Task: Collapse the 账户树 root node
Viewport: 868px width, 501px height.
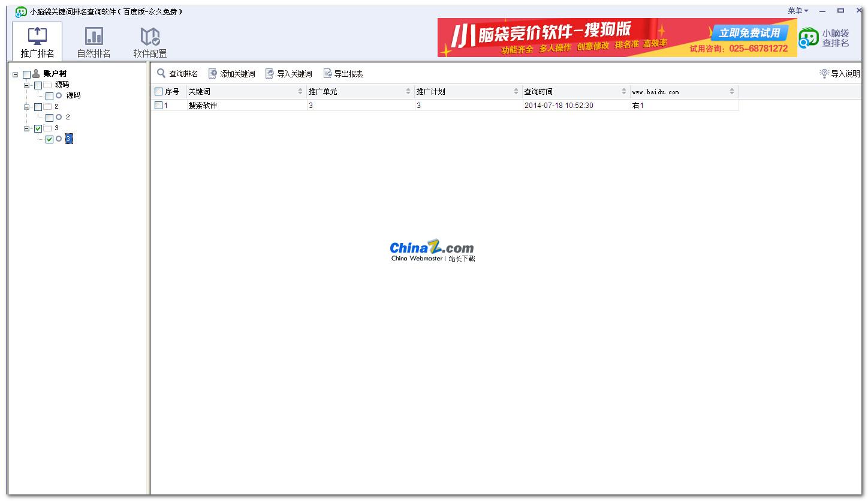Action: [x=15, y=74]
